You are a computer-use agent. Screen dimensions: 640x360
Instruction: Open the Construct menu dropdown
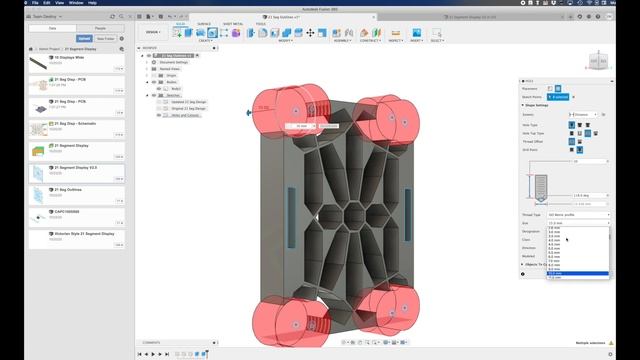coord(370,41)
